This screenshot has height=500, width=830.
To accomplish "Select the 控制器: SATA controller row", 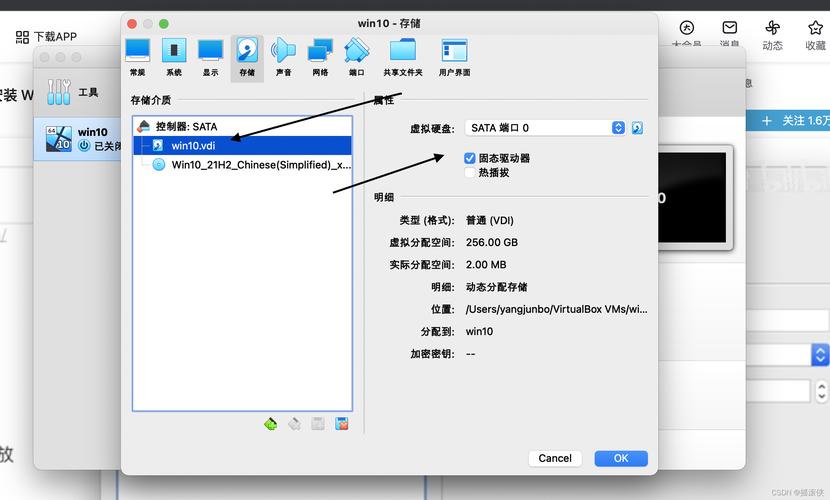I will coord(242,126).
